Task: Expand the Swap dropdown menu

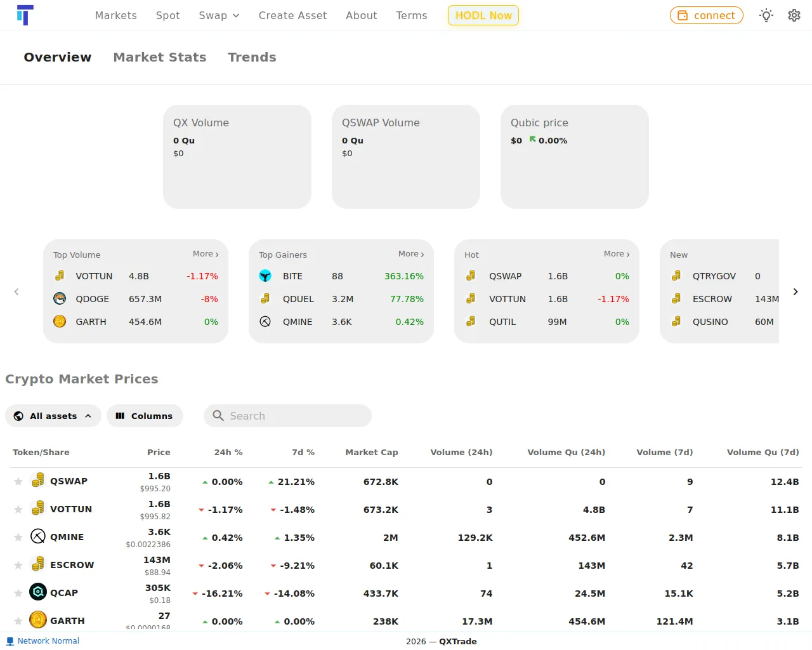Action: pos(219,15)
